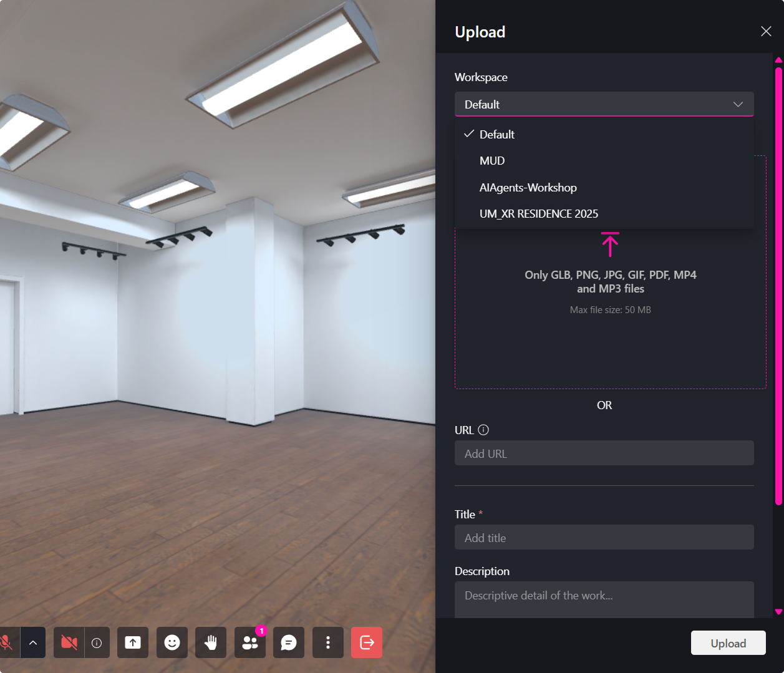Viewport: 784px width, 673px height.
Task: Select AIAgents-Workshop workspace
Action: [x=528, y=188]
